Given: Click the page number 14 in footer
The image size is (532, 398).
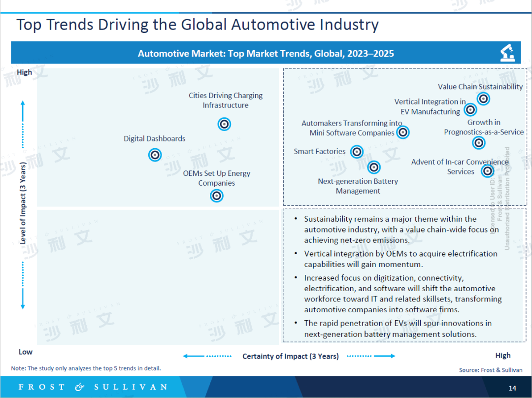Looking at the screenshot, I should 512,388.
